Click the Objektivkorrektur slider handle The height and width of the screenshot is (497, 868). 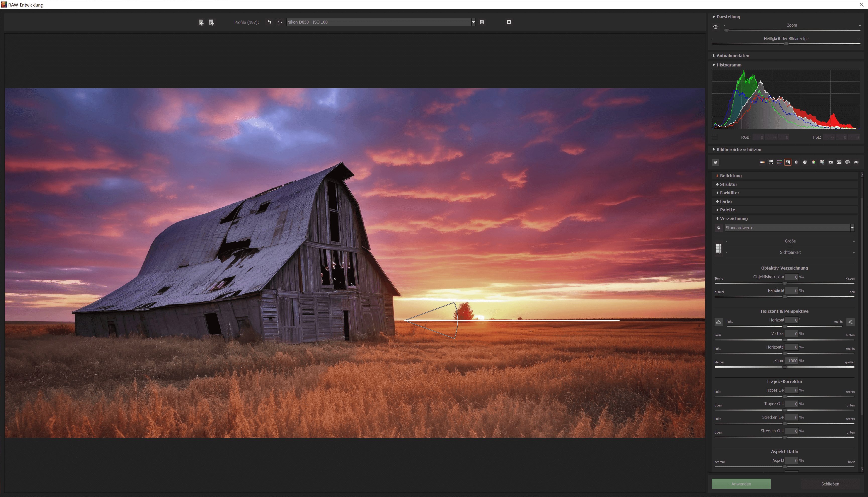tap(785, 283)
